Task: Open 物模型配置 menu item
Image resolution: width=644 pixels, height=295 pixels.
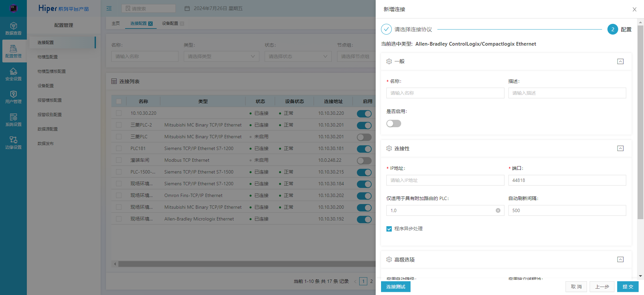Action: pos(48,57)
